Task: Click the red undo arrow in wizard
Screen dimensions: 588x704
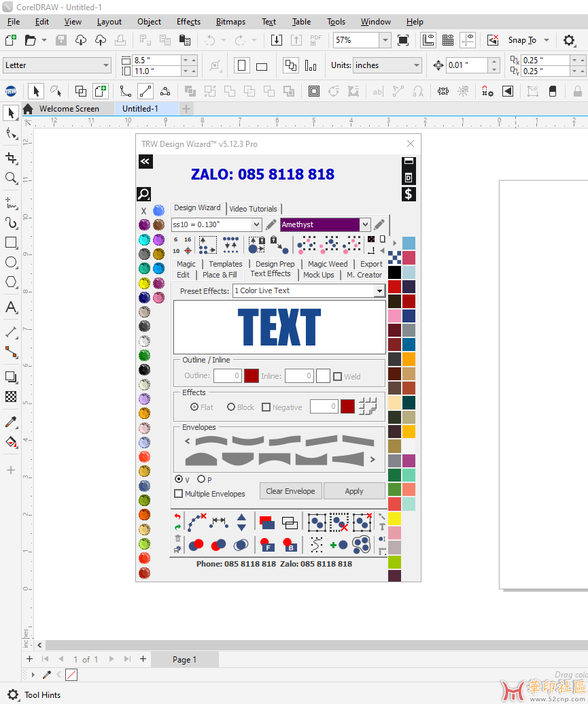Action: (177, 517)
